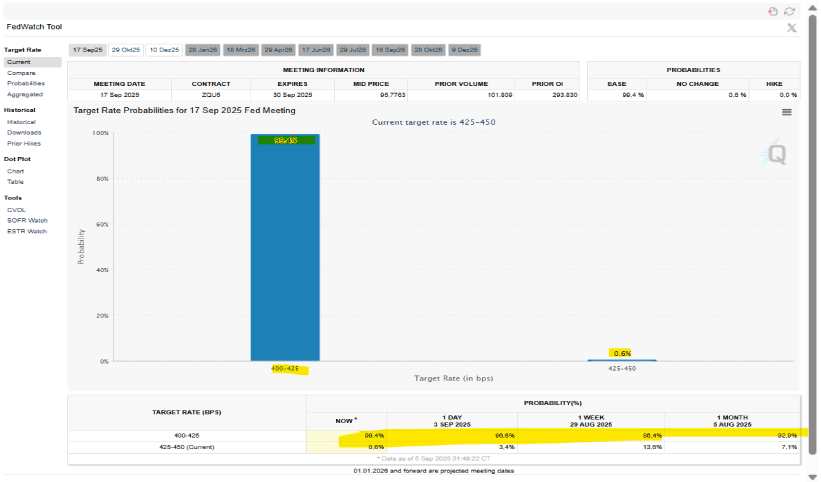Click the chart icon beside refresh
821x482 pixels.
pos(772,11)
